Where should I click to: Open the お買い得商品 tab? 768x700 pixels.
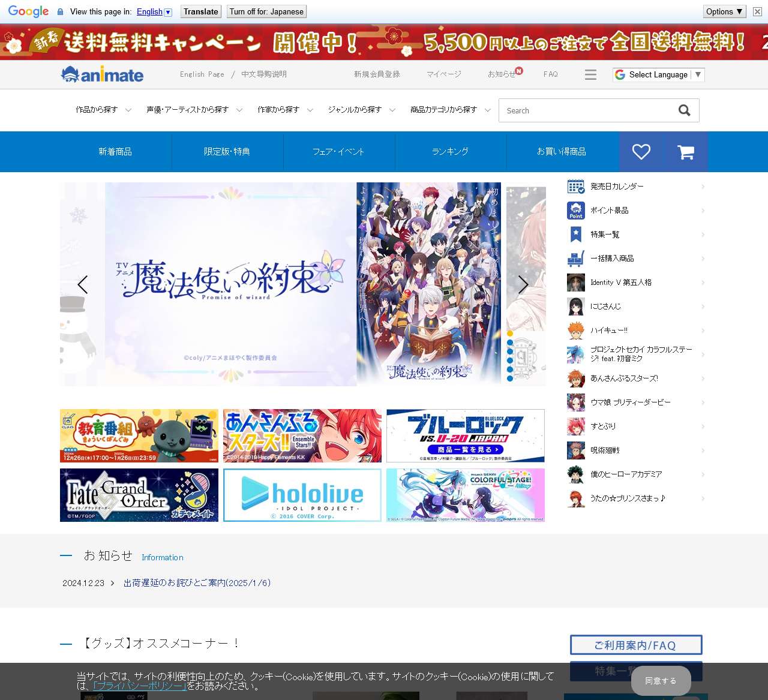(x=562, y=152)
